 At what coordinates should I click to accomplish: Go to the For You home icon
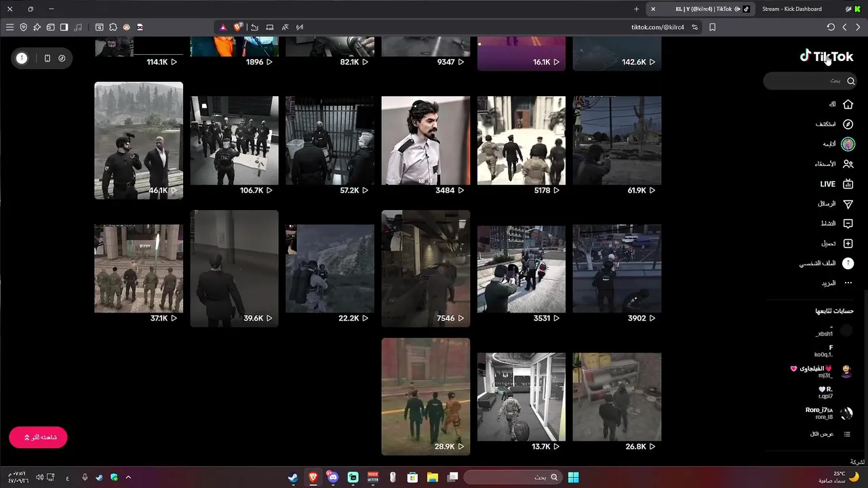[848, 104]
